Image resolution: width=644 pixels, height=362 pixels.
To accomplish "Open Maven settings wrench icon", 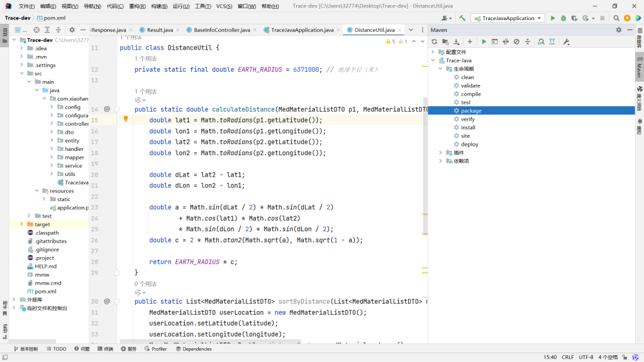I will click(x=566, y=41).
